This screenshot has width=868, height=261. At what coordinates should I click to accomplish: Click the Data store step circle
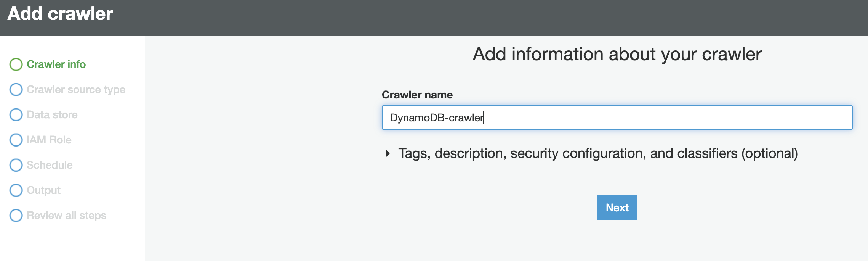point(16,115)
